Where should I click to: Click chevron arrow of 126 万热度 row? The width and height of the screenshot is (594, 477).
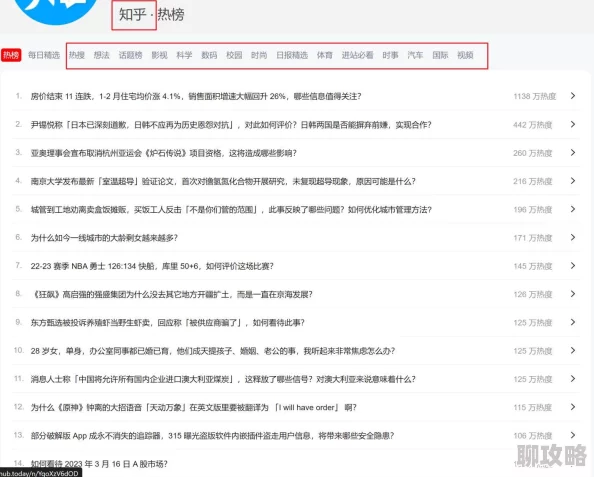573,294
